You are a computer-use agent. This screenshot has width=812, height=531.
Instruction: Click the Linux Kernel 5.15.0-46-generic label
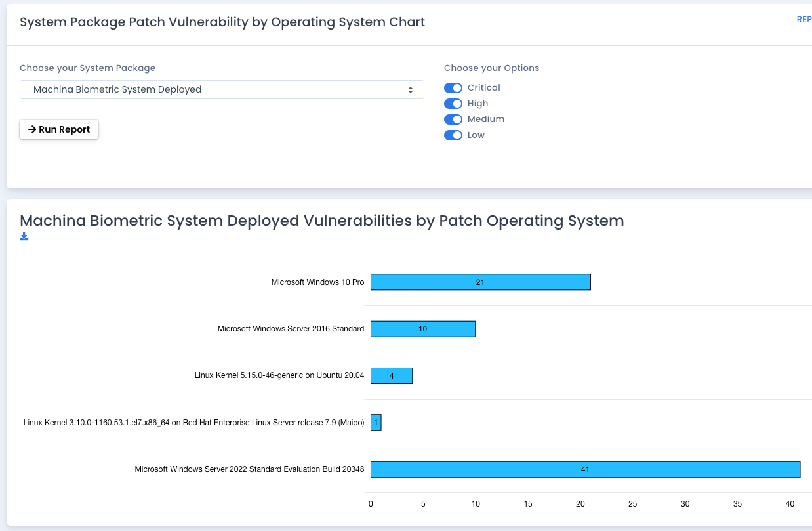279,376
